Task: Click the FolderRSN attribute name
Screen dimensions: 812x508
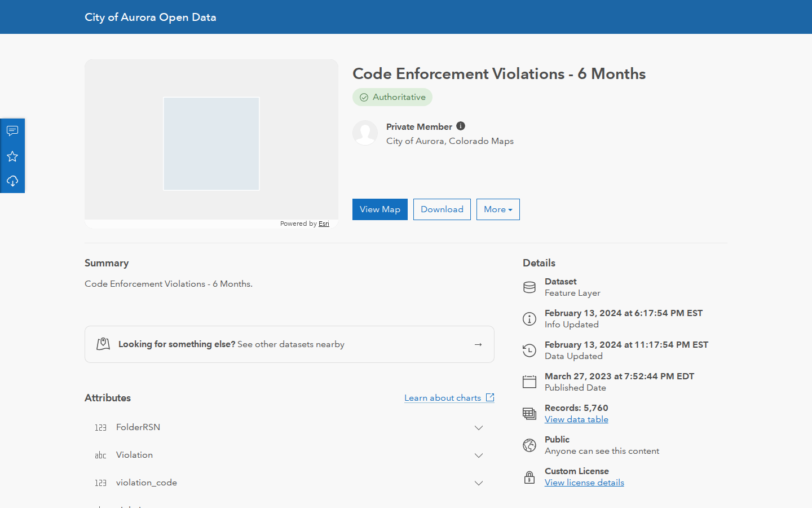Action: pos(138,427)
